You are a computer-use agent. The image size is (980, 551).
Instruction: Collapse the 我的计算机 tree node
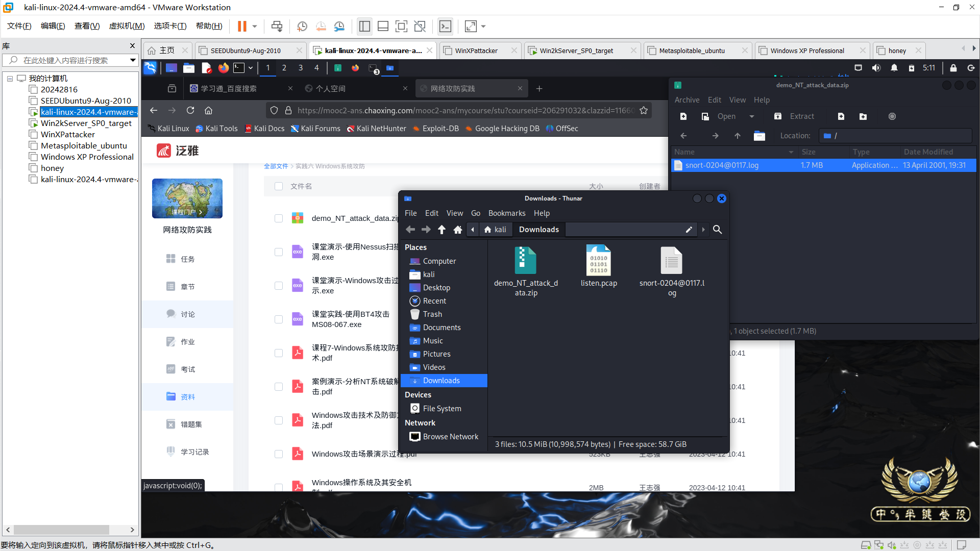(x=10, y=79)
